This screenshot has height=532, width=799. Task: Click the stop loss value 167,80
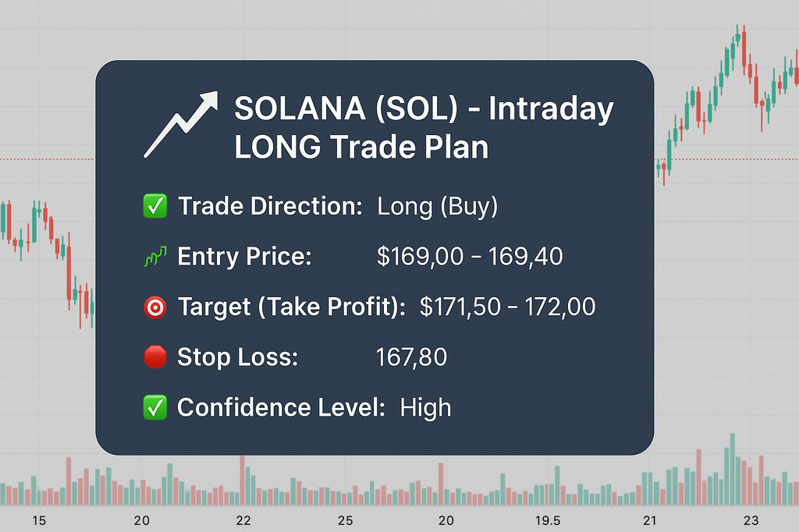[x=411, y=357]
